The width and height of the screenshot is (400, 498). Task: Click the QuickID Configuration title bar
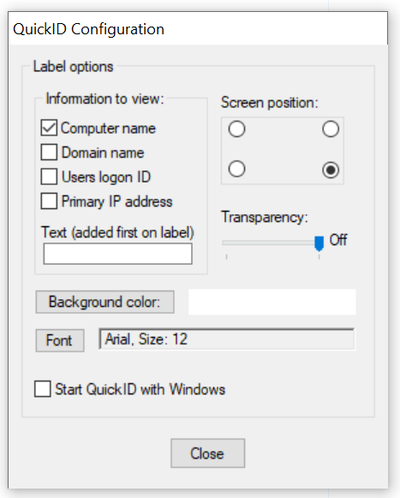pos(199,29)
